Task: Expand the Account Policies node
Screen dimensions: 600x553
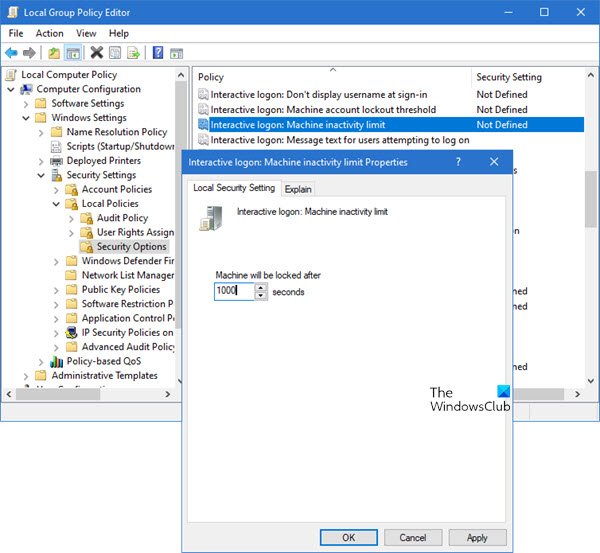Action: (x=71, y=189)
